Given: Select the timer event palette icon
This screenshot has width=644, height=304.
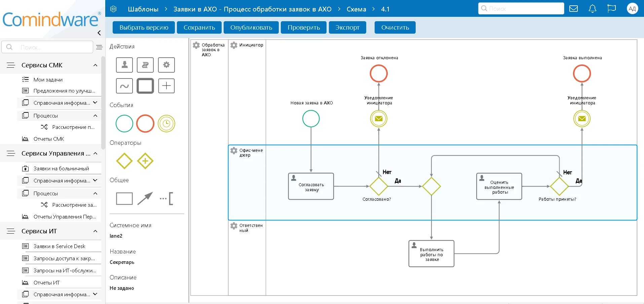Looking at the screenshot, I should coord(166,124).
